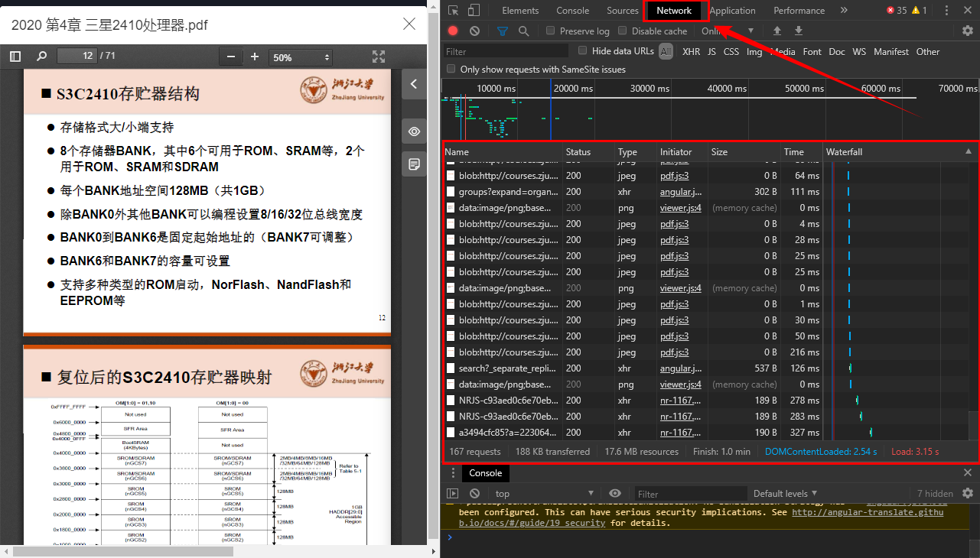
Task: Click the PDF page number field
Action: [78, 56]
